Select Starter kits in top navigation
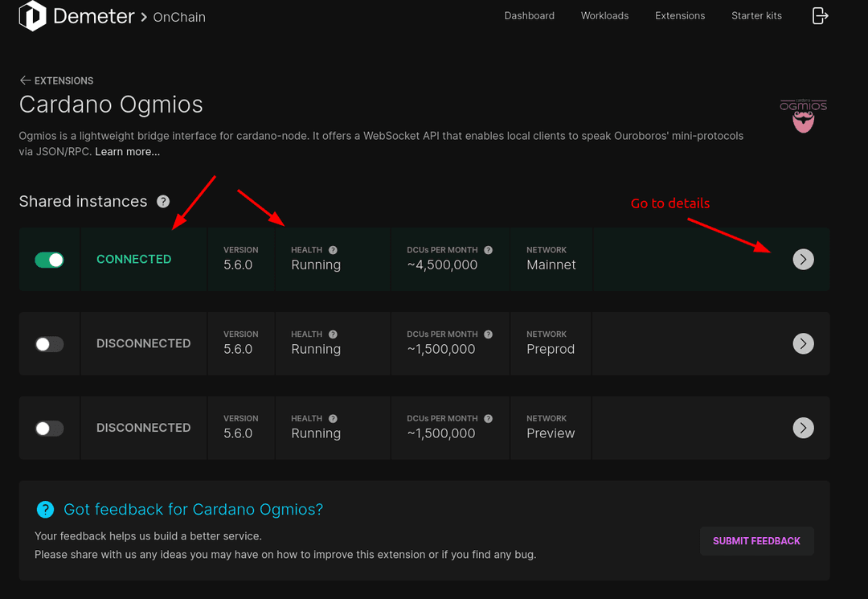The height and width of the screenshot is (599, 868). coord(756,16)
